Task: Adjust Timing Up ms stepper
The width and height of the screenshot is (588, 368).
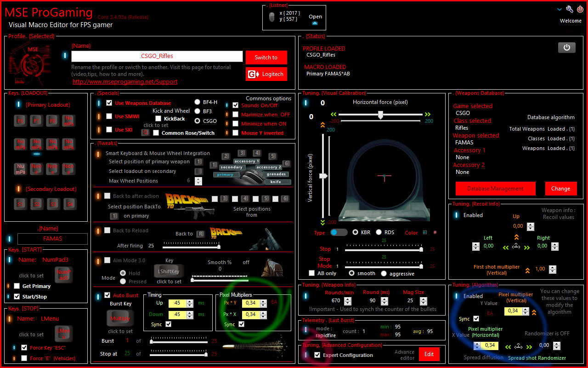Action: point(190,303)
